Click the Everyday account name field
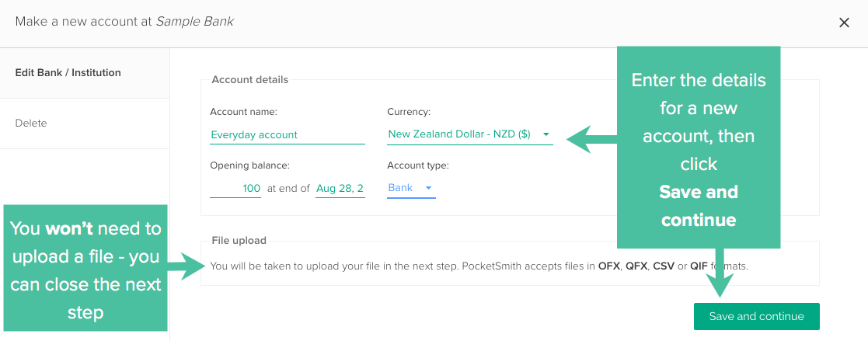 click(287, 134)
